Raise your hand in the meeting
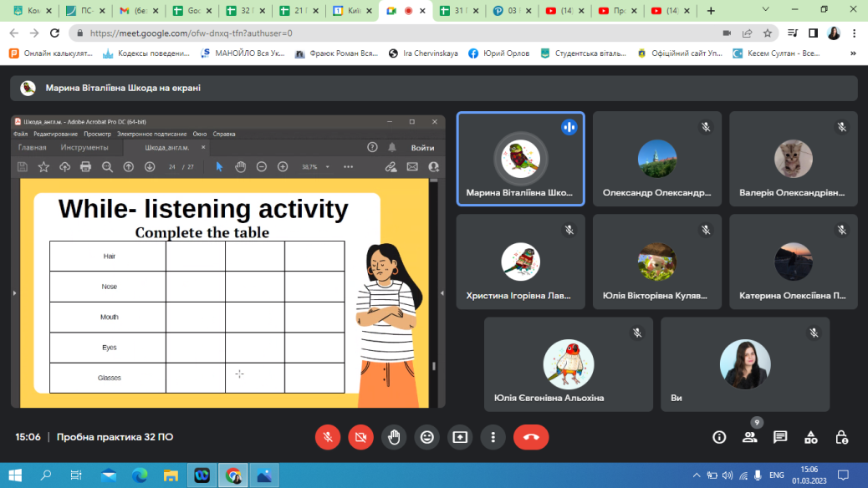The width and height of the screenshot is (868, 488). [x=394, y=437]
